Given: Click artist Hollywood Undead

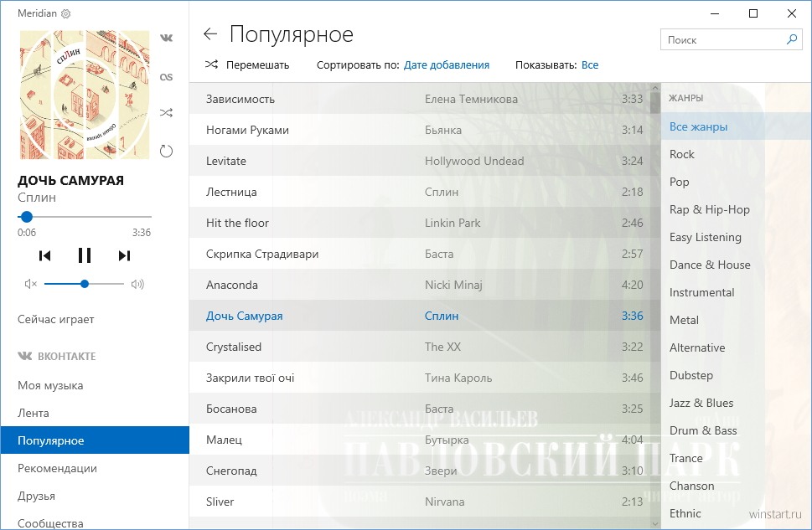Looking at the screenshot, I should [474, 161].
